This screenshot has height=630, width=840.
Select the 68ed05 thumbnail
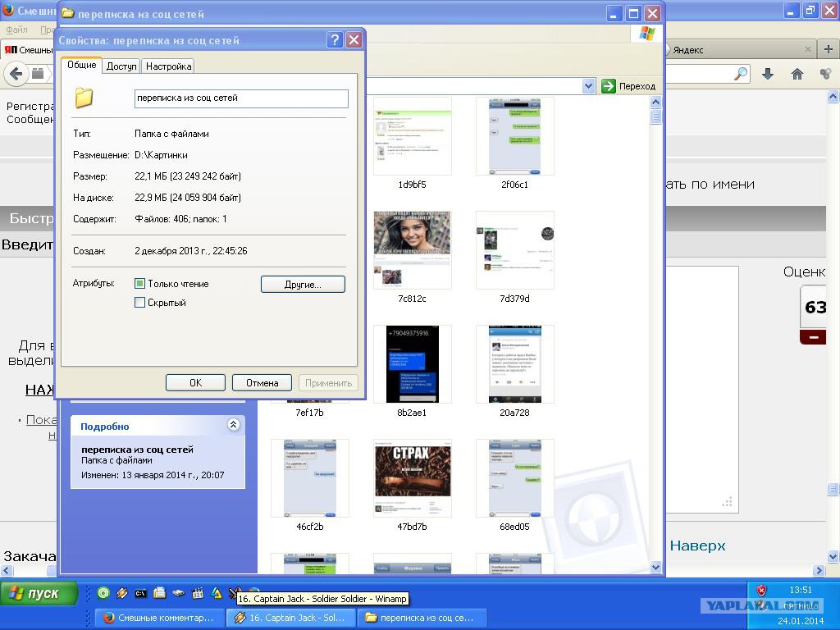tap(514, 478)
